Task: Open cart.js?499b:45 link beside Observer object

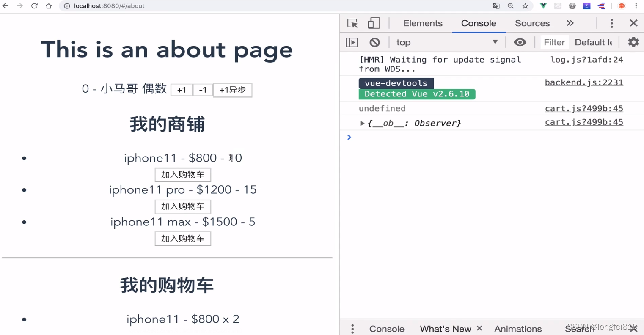Action: click(x=584, y=122)
